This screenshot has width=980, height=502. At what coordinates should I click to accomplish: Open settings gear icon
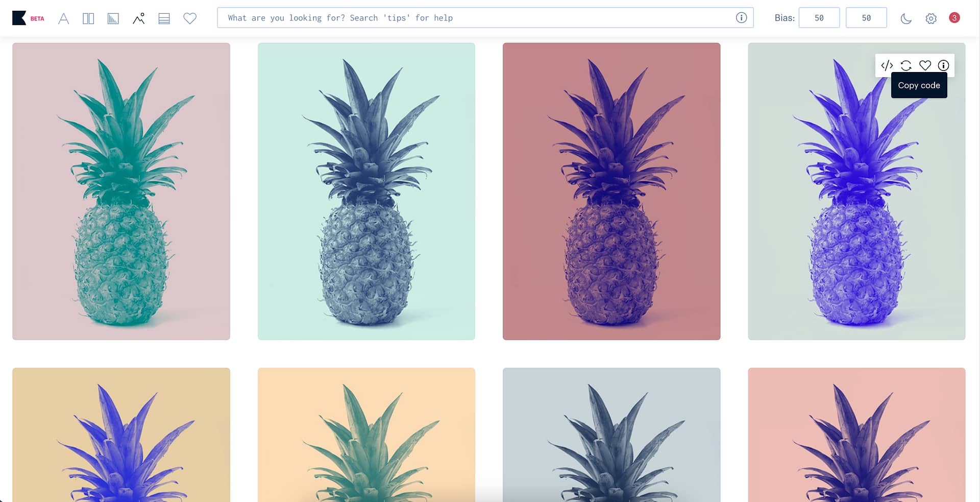931,18
